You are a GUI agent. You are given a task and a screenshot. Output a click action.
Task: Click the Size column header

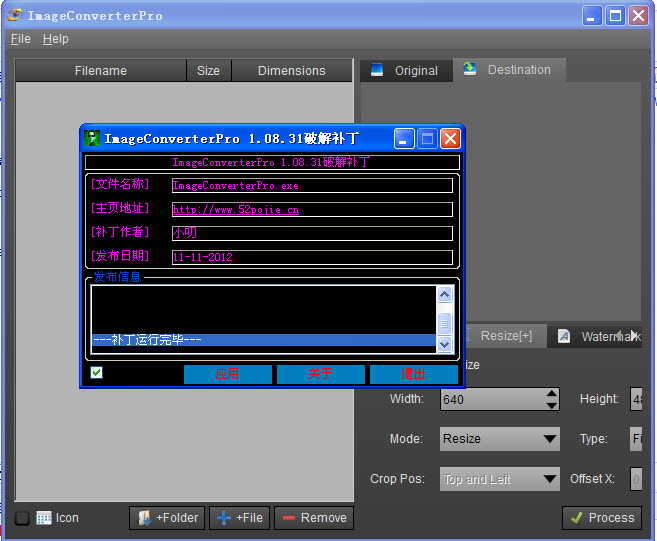tap(208, 71)
